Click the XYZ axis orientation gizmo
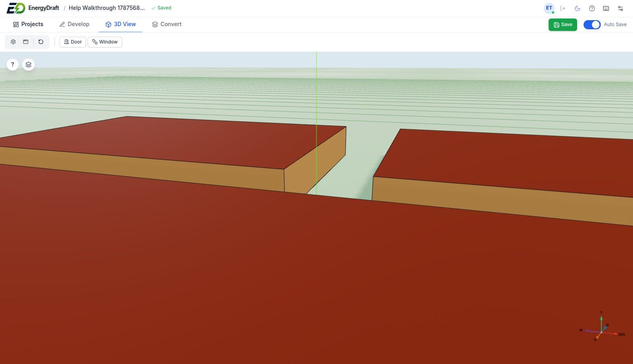 [x=602, y=328]
